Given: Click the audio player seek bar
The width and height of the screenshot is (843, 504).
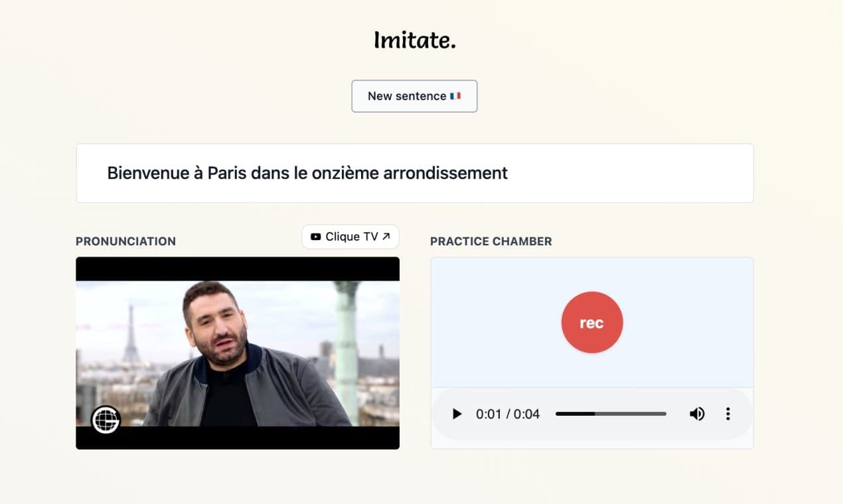Looking at the screenshot, I should point(611,414).
